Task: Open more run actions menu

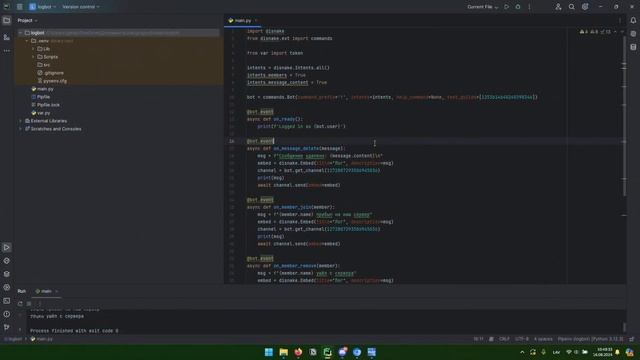Action: coord(529,7)
